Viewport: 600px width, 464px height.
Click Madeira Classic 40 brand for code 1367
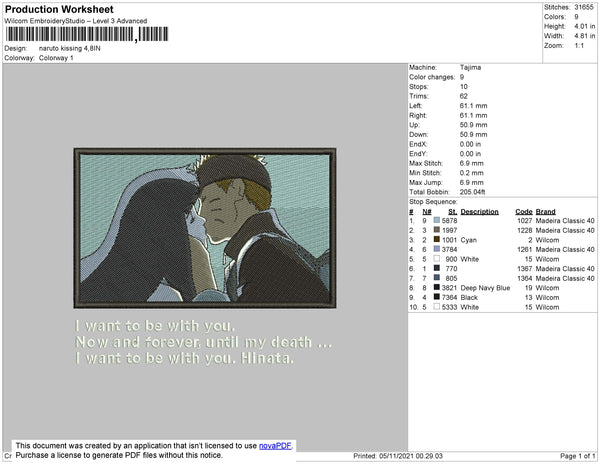(x=565, y=269)
